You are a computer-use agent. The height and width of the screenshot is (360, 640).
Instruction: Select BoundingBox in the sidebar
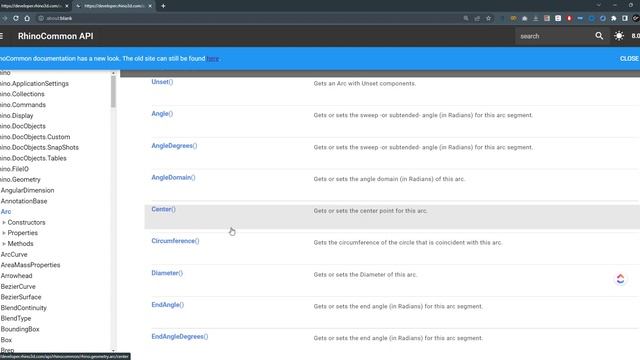[20, 329]
